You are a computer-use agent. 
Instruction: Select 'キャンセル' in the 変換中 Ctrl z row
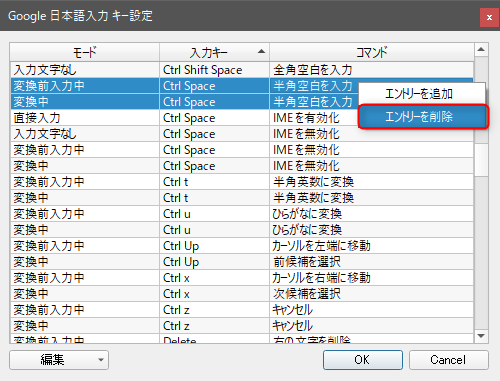click(x=371, y=326)
